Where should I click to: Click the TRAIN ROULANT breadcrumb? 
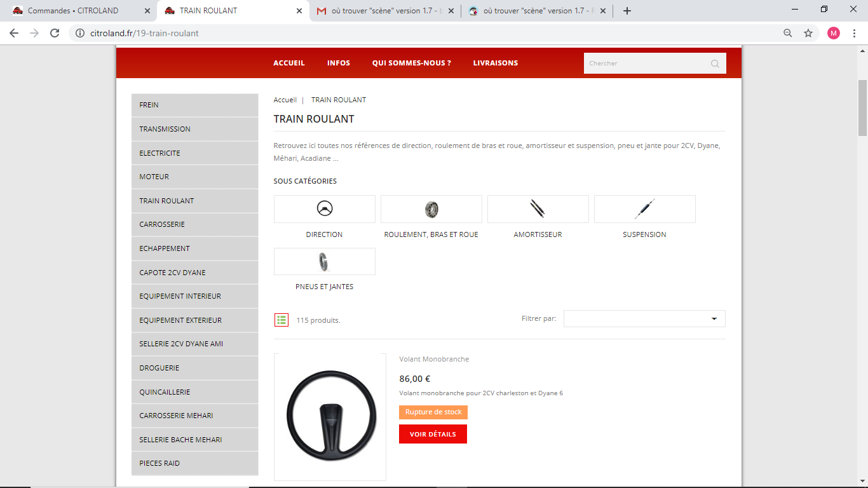[x=339, y=100]
